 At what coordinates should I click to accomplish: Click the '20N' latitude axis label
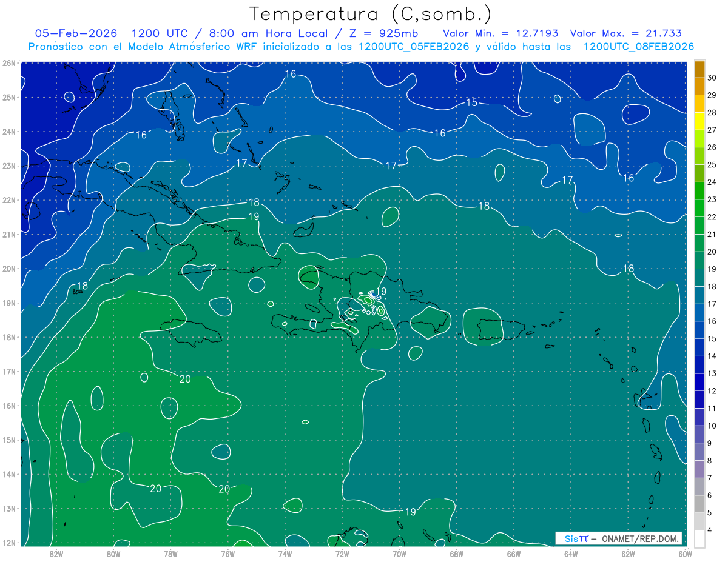pos(8,269)
